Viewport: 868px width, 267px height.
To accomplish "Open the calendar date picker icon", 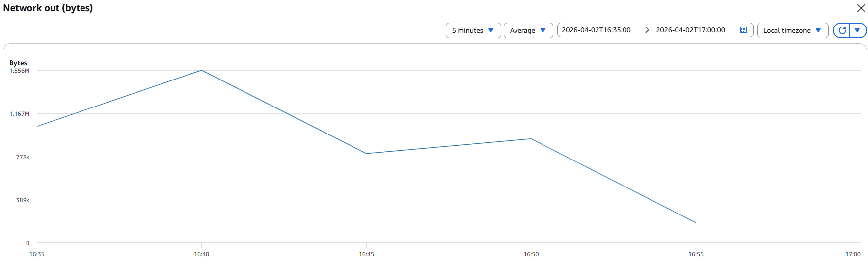I will click(743, 30).
